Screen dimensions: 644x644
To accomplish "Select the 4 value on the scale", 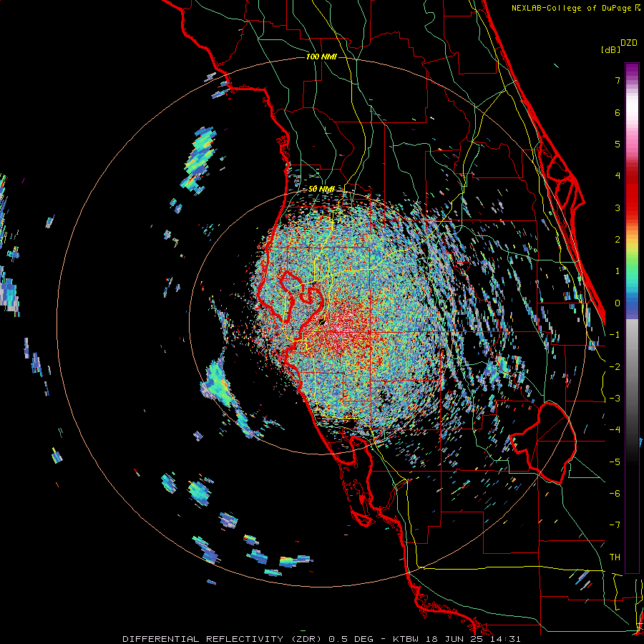I will pos(618,176).
